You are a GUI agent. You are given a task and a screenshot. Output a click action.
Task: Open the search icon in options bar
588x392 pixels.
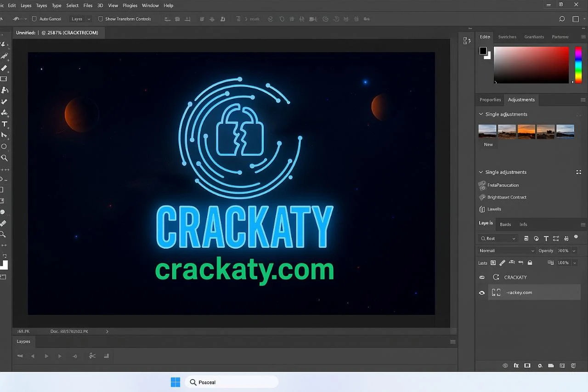tap(562, 19)
